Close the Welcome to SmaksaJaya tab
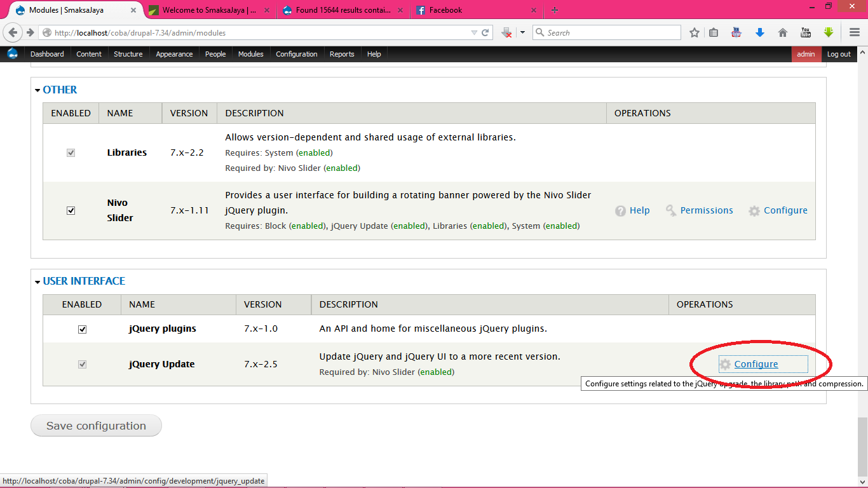The height and width of the screenshot is (488, 868). point(267,10)
